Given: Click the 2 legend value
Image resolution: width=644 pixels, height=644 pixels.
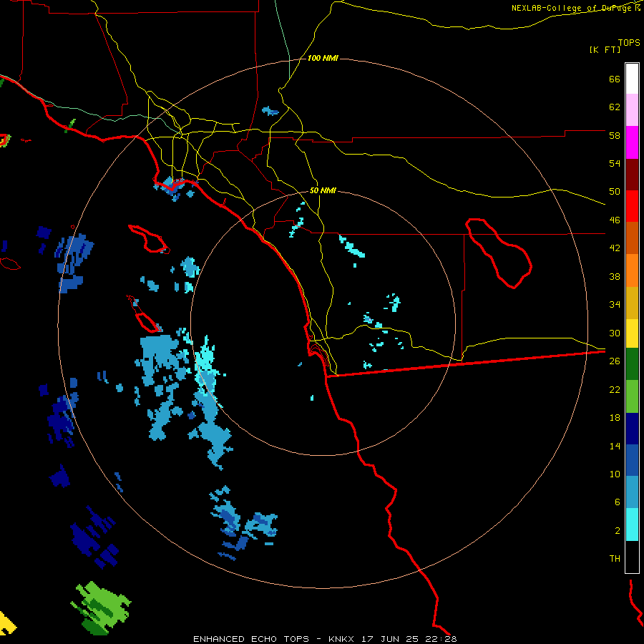Looking at the screenshot, I should click(618, 531).
